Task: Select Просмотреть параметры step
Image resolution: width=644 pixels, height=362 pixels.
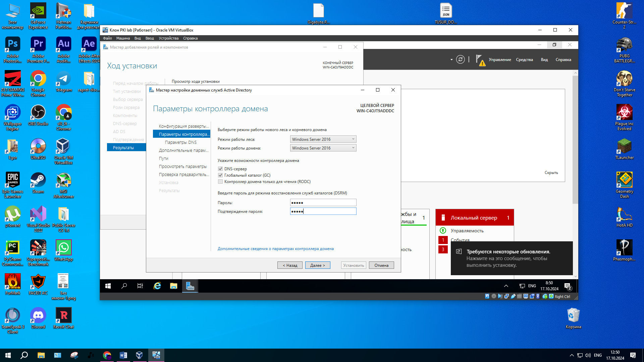Action: coord(183,166)
